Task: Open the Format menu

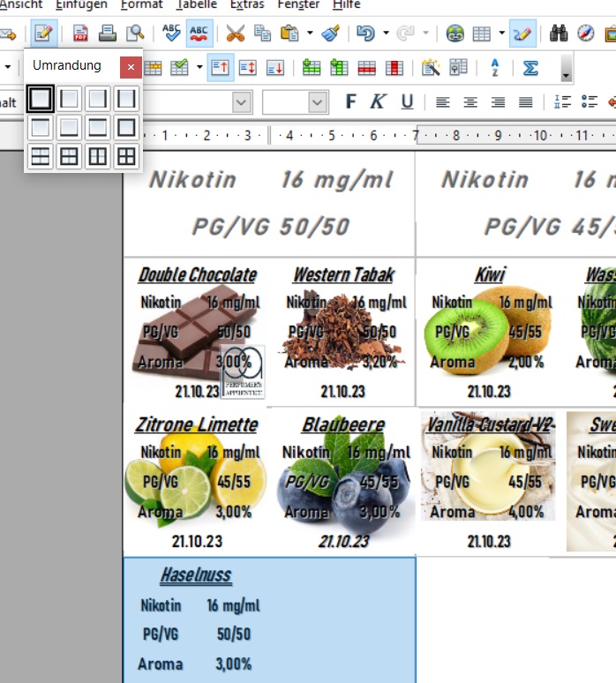Action: pos(141,4)
